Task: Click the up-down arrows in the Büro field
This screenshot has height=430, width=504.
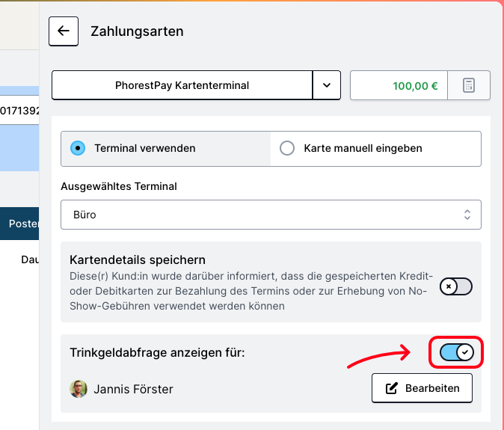Action: (x=467, y=215)
